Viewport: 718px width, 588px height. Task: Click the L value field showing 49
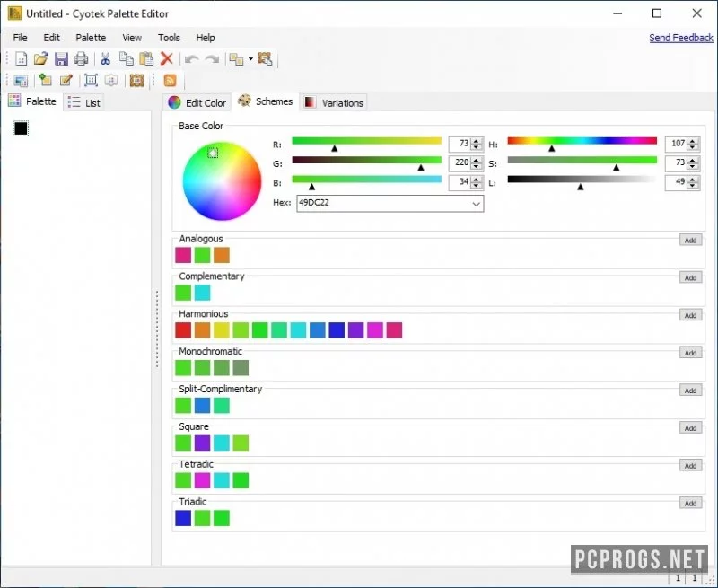coord(676,182)
